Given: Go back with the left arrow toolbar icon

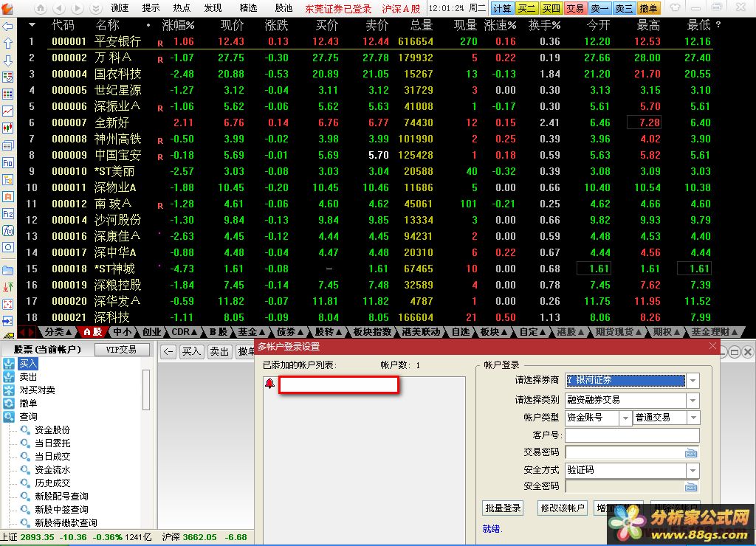Looking at the screenshot, I should (59, 8).
